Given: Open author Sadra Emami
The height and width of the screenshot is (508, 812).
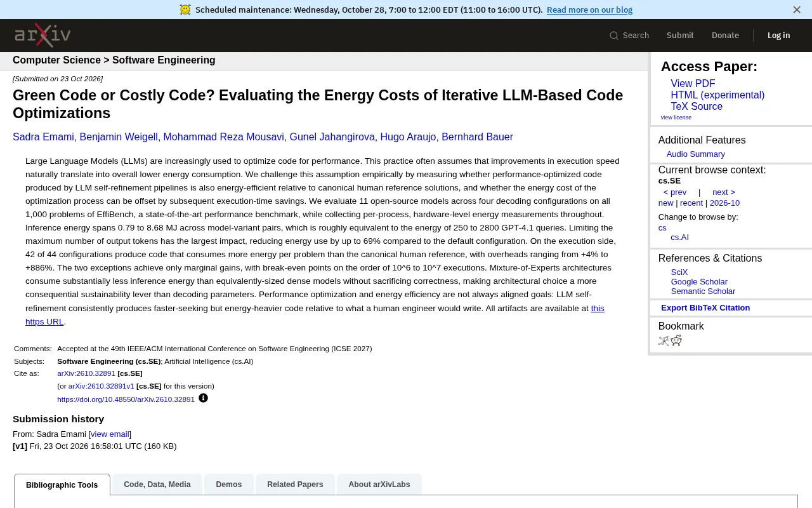Looking at the screenshot, I should (x=43, y=137).
